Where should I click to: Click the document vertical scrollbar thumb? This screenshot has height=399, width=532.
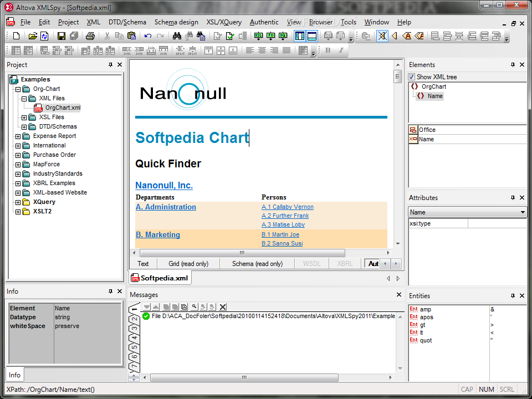coord(398,76)
